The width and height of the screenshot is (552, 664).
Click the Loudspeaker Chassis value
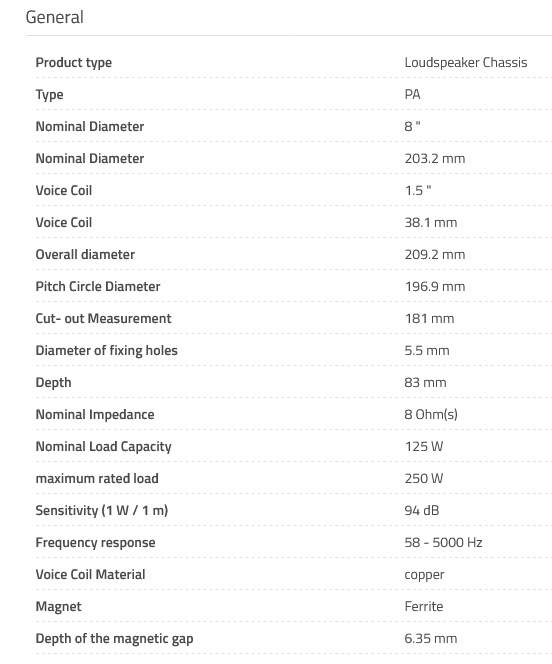point(466,63)
